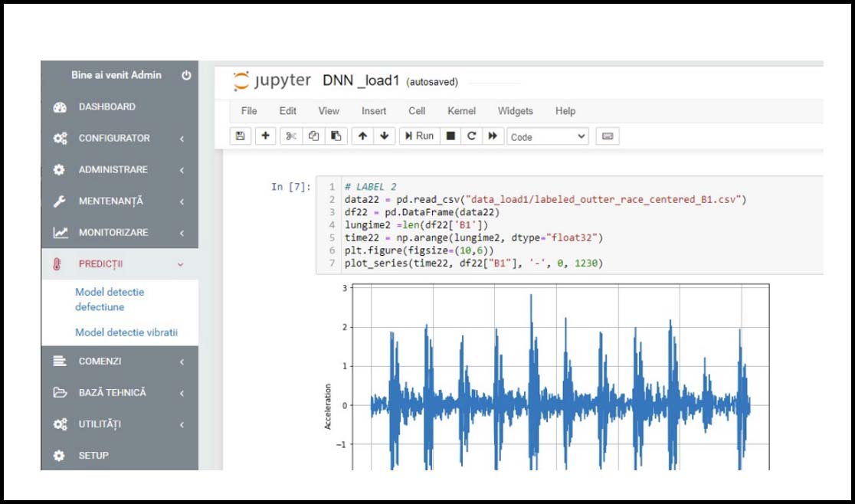Open the Code cell type dropdown
Image resolution: width=855 pixels, height=504 pixels.
547,136
